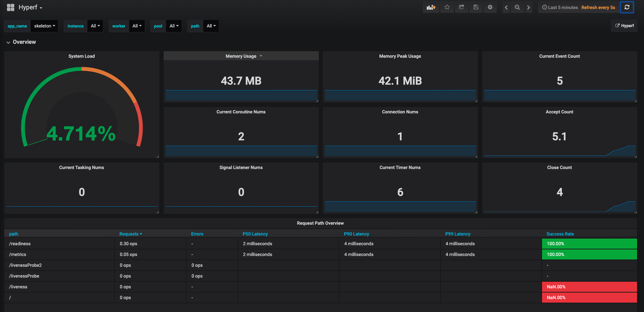Sort table by Requests column header
This screenshot has width=644, height=312.
tap(131, 234)
